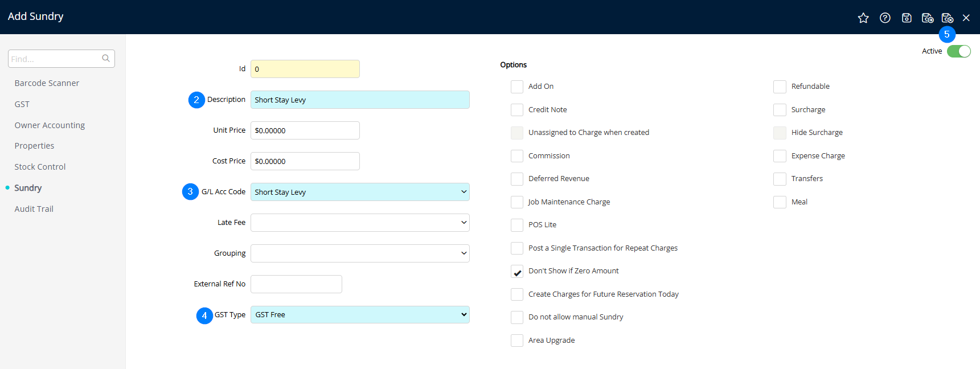Click the search magnifier in Find box

click(x=106, y=58)
